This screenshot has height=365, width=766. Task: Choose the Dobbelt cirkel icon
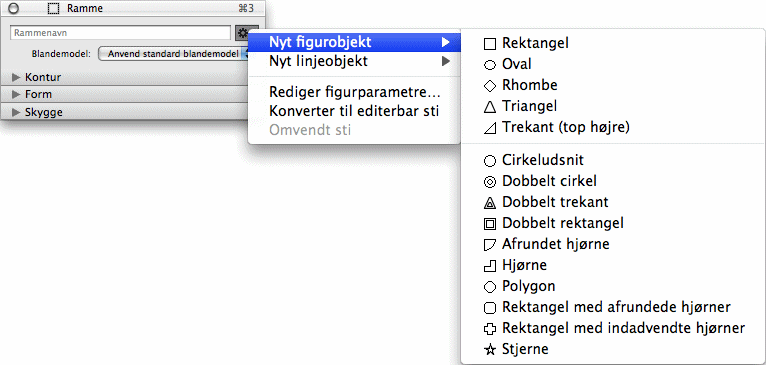click(489, 182)
